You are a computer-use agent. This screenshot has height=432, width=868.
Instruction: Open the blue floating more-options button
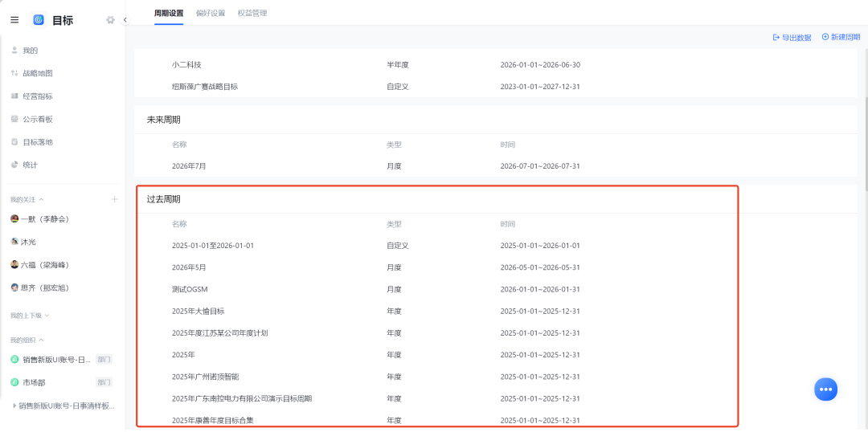point(825,389)
